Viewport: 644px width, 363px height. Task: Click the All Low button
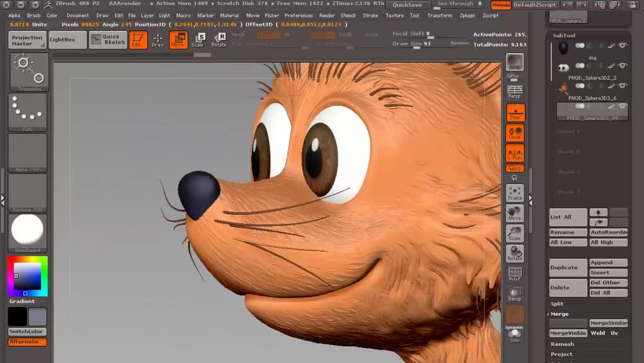(x=568, y=243)
